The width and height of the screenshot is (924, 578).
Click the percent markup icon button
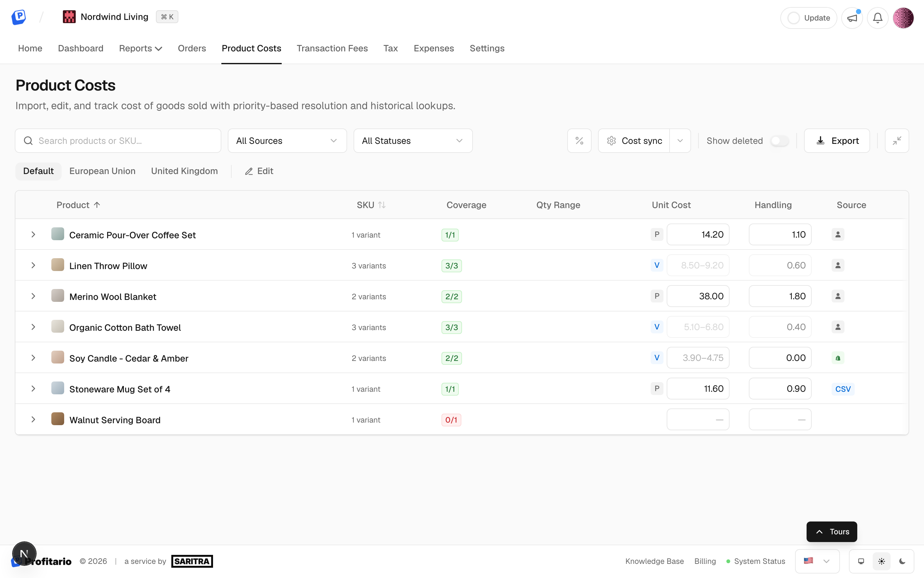[579, 141]
